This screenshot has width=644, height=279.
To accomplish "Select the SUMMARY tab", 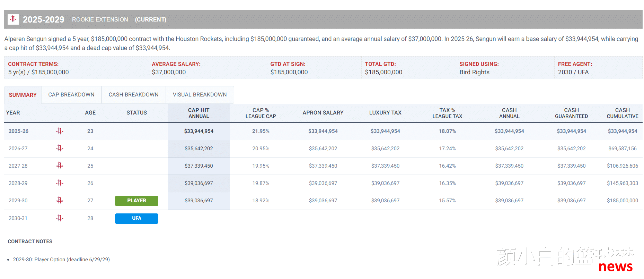I will (23, 95).
